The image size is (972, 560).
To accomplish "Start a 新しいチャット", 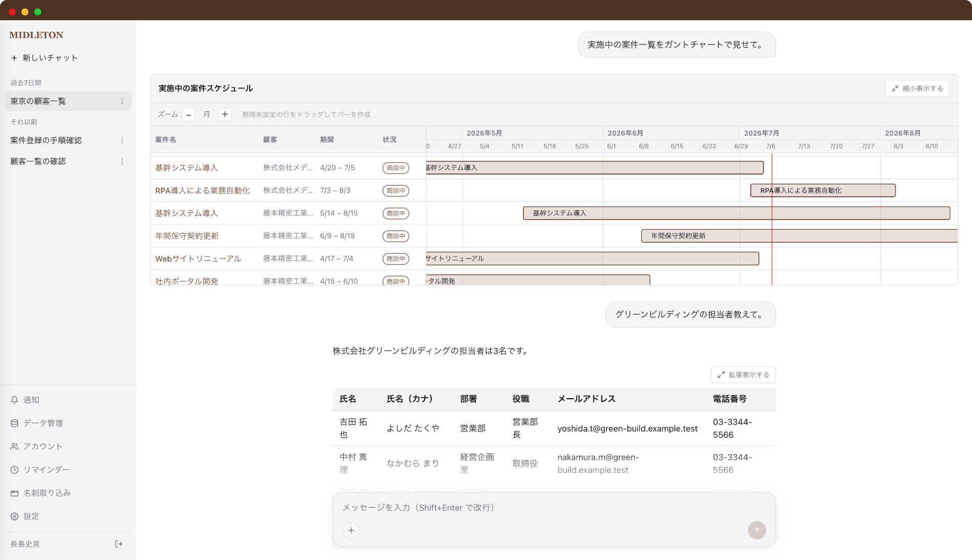I will (x=45, y=58).
